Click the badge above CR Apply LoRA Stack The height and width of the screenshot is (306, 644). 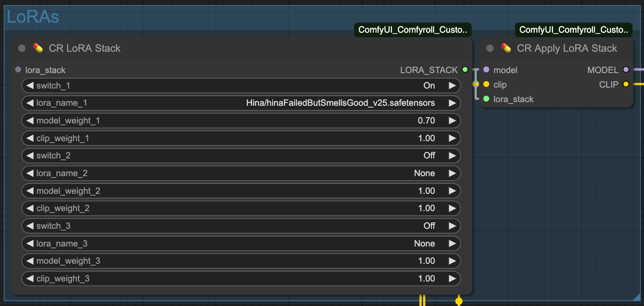(x=574, y=30)
